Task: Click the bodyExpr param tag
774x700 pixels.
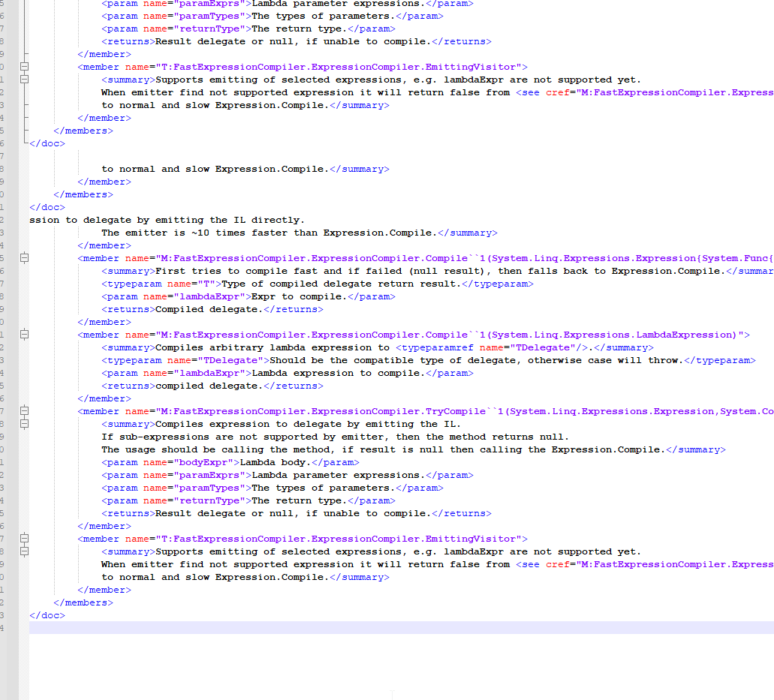Action: [x=150, y=461]
